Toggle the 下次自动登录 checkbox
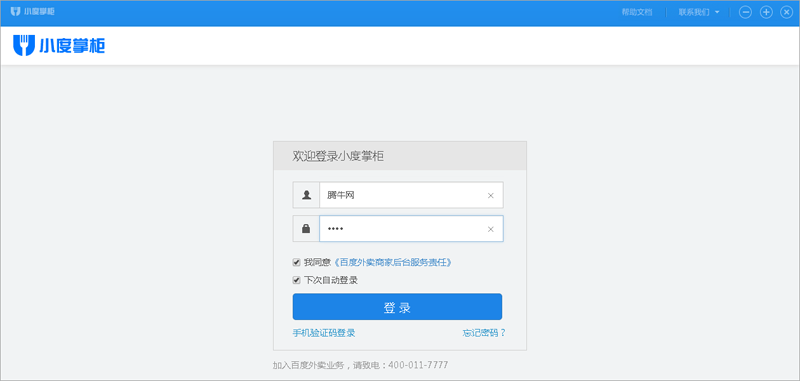Image resolution: width=800 pixels, height=381 pixels. pos(296,280)
